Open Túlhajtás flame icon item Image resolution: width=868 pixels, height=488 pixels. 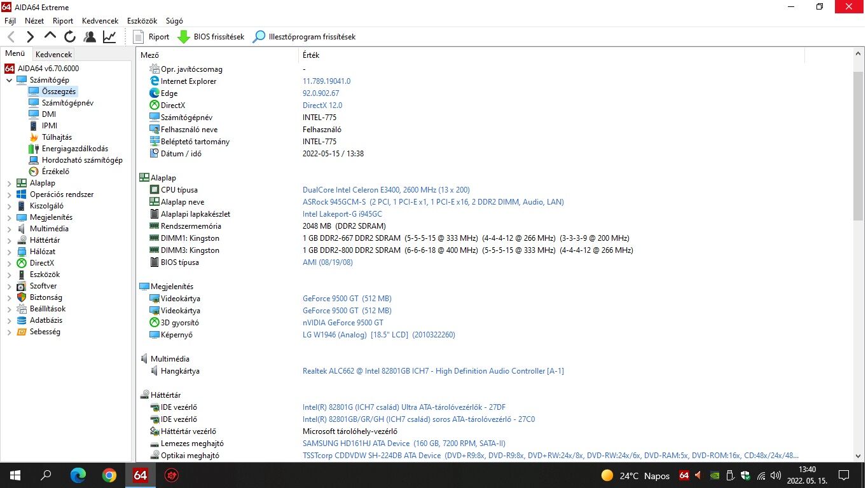(34, 137)
